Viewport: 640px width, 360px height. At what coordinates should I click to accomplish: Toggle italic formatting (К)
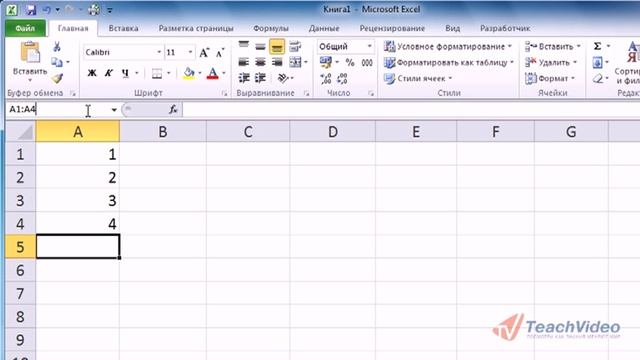click(x=108, y=73)
